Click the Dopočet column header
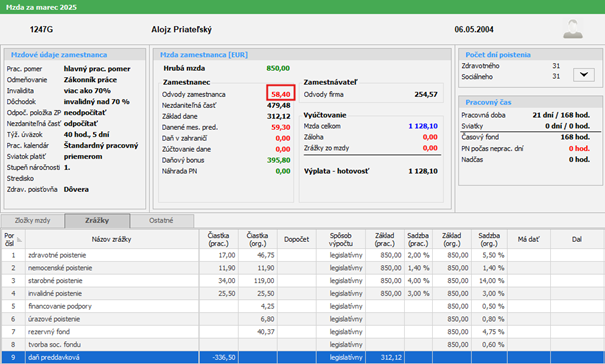605x364 pixels. coord(297,239)
